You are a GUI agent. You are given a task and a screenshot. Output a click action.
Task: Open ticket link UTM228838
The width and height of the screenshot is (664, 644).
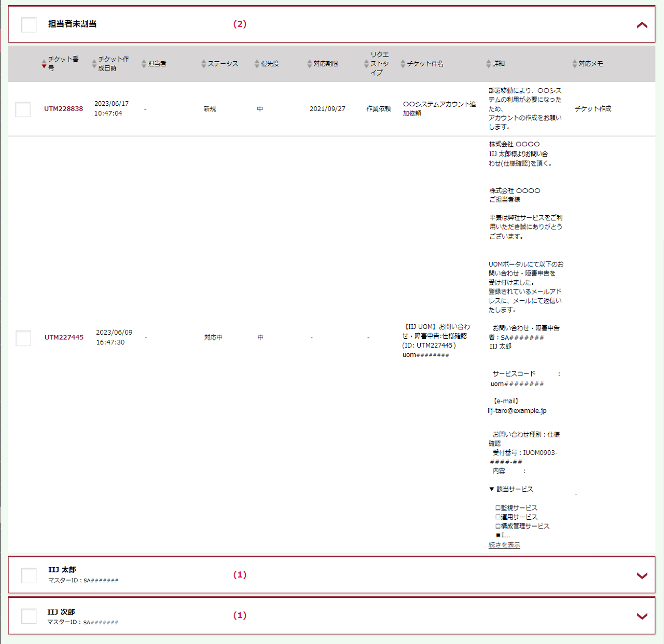coord(63,109)
